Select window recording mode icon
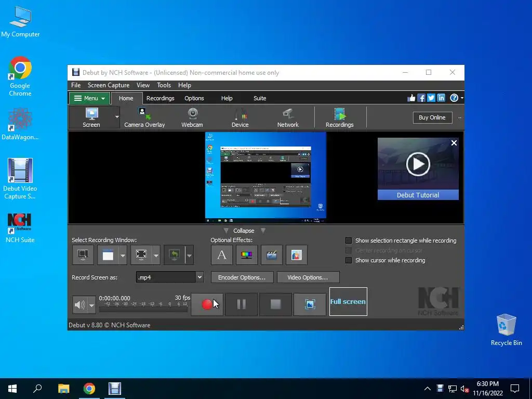 click(x=108, y=255)
